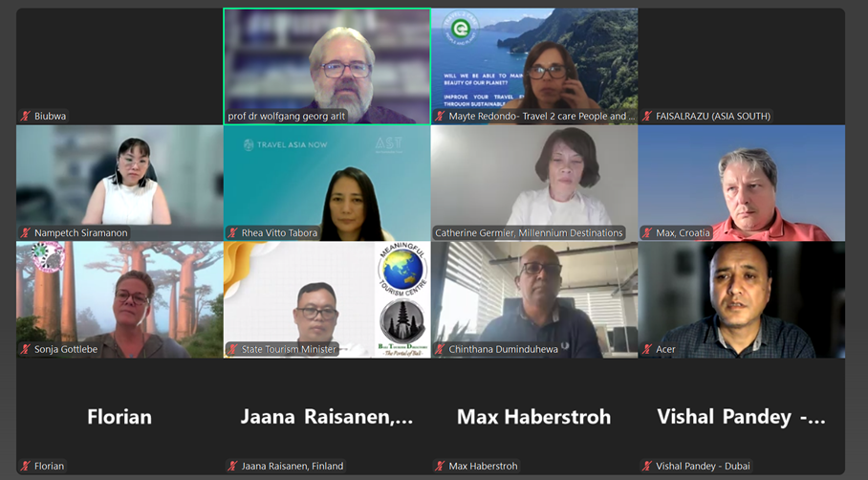
Task: Click muted mic icon next to Mayte Redondo
Action: 440,117
